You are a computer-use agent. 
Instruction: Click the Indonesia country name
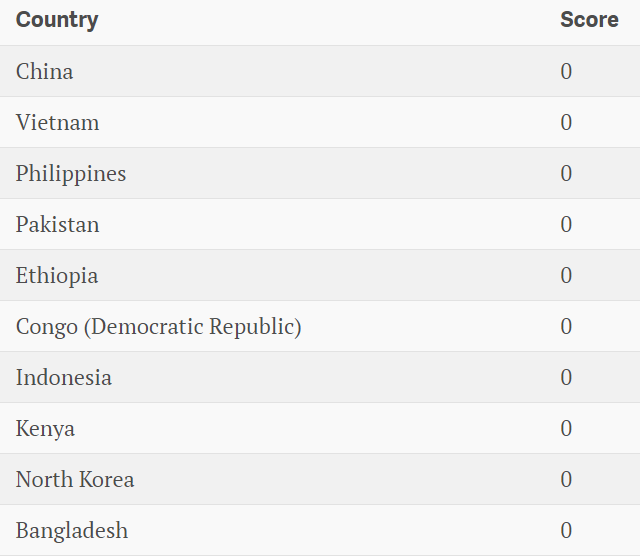(x=64, y=377)
